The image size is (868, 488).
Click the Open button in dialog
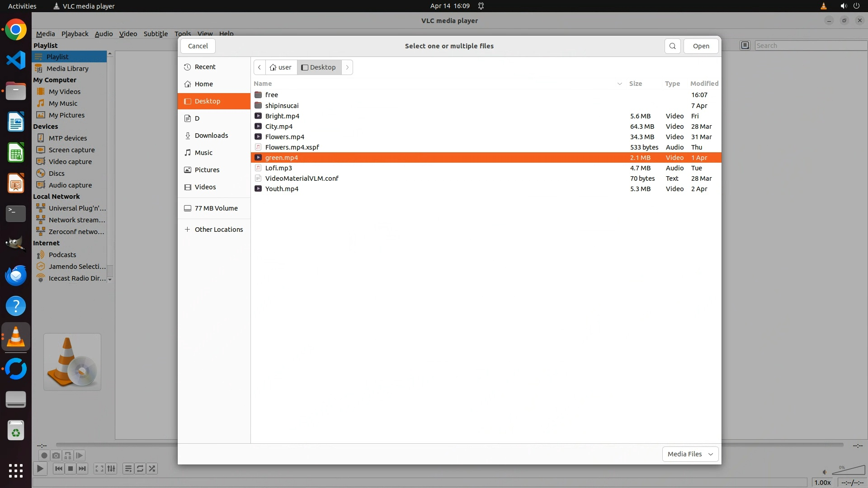click(701, 46)
